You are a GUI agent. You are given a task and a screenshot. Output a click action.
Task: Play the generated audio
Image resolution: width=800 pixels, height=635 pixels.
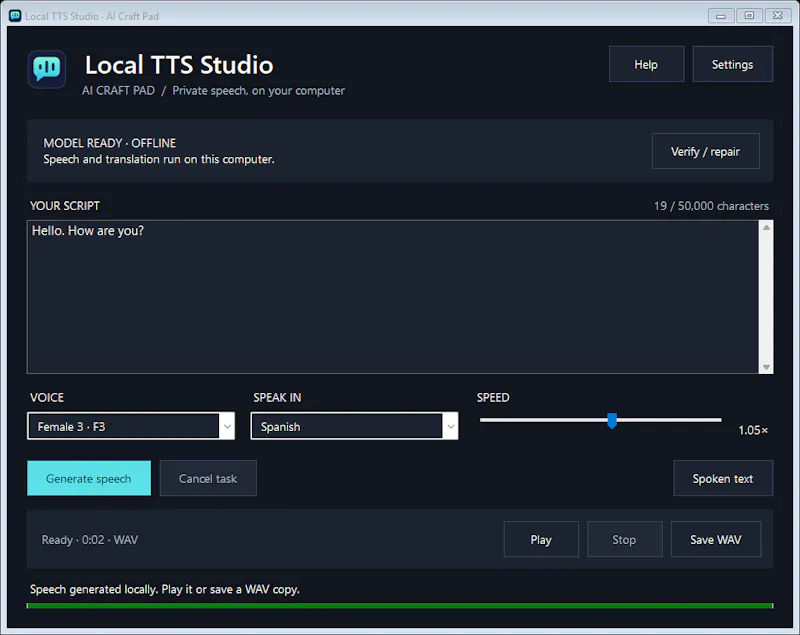541,539
